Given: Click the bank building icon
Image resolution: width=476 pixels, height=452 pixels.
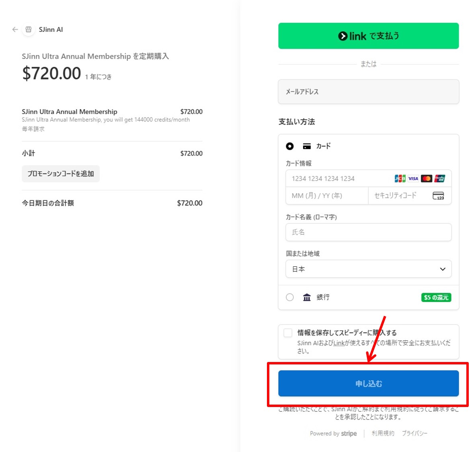Looking at the screenshot, I should point(307,297).
